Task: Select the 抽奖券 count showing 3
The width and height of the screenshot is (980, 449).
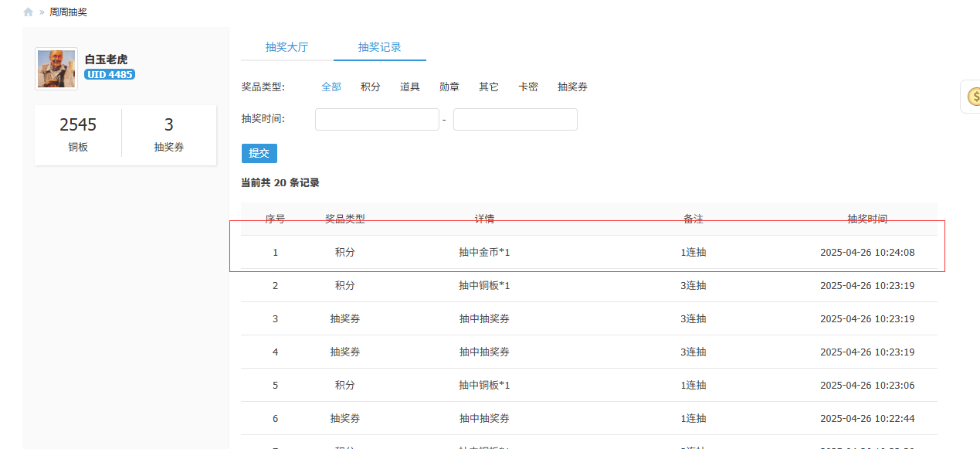Action: click(x=168, y=133)
